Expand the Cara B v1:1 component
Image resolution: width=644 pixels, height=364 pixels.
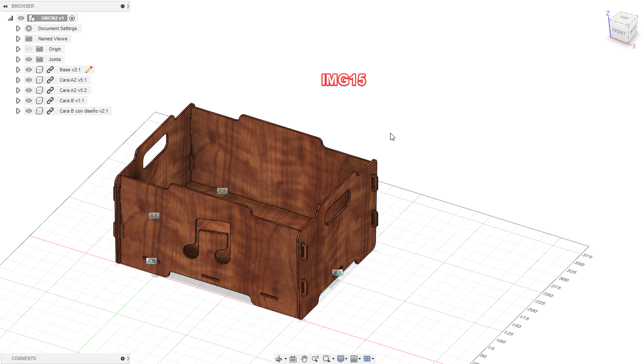coord(18,101)
